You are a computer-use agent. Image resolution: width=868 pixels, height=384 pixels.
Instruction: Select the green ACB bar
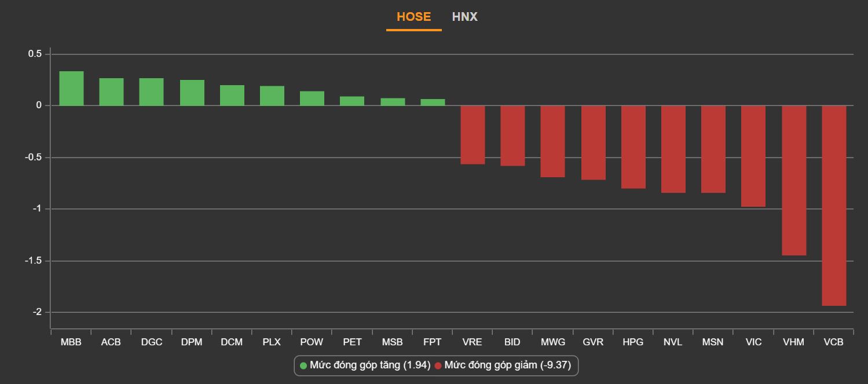[111, 92]
